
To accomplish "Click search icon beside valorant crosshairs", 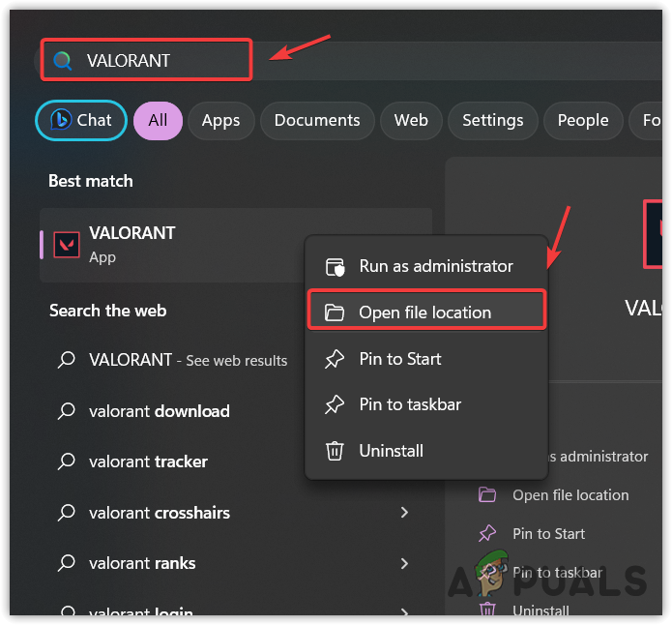I will click(x=67, y=512).
